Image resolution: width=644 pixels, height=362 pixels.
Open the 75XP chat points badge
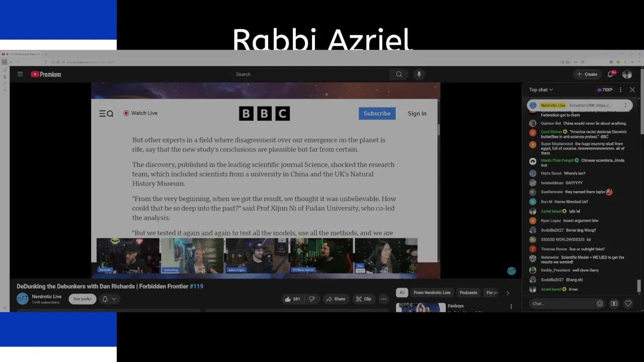click(605, 90)
